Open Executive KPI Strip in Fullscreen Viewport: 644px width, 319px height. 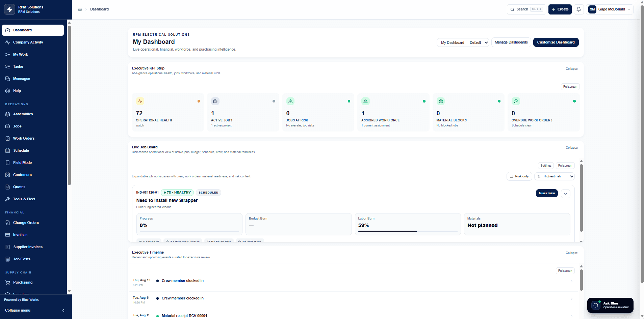[570, 87]
